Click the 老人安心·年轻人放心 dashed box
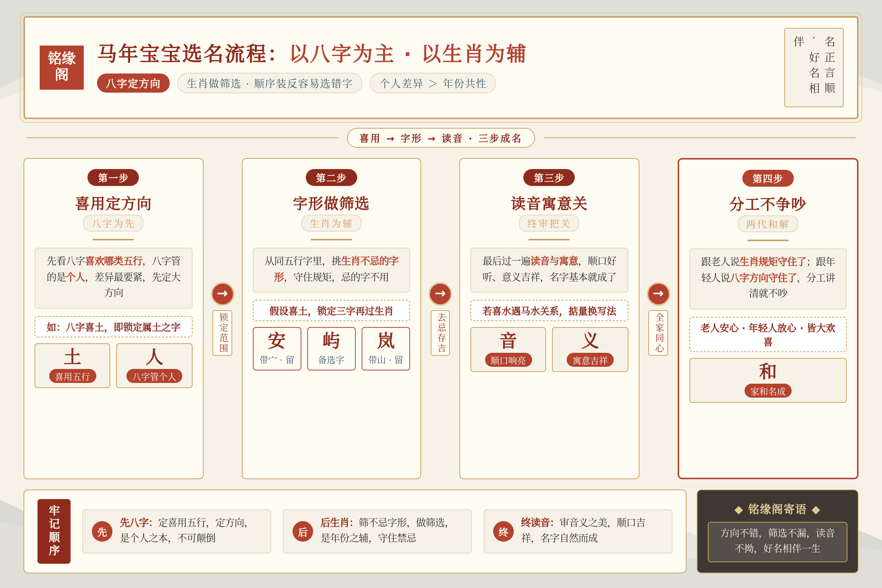 (x=768, y=334)
